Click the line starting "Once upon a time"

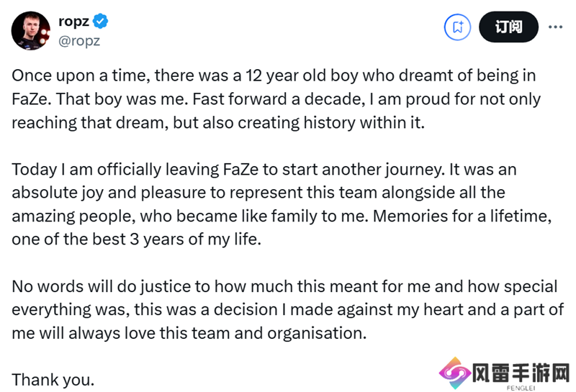tap(274, 76)
